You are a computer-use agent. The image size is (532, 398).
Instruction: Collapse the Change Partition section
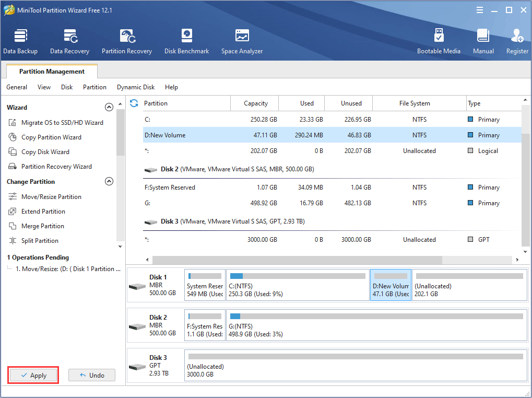coord(109,182)
